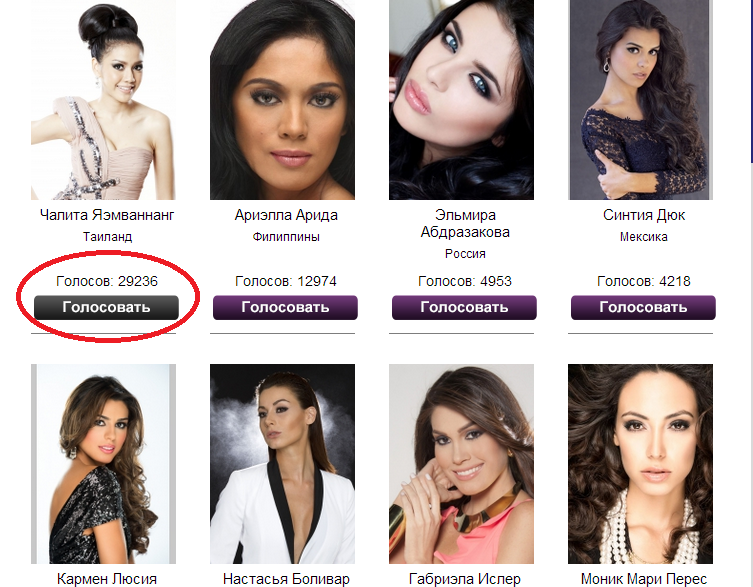The width and height of the screenshot is (753, 587).
Task: Open the Philippines contestant's photo
Action: 282,100
